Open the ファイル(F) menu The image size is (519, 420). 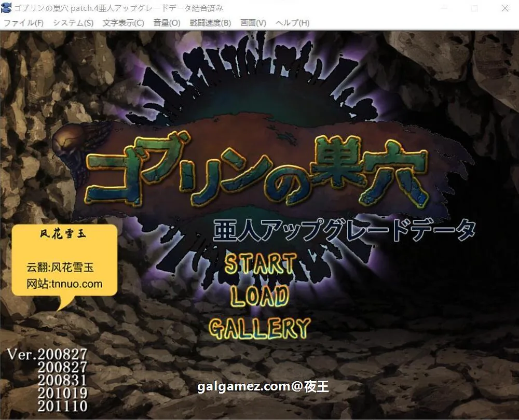[x=23, y=23]
